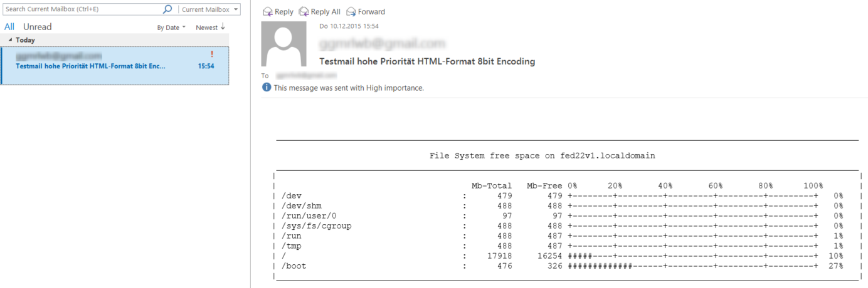Click the Reply envelope icon
This screenshot has width=868, height=288.
pyautogui.click(x=268, y=12)
